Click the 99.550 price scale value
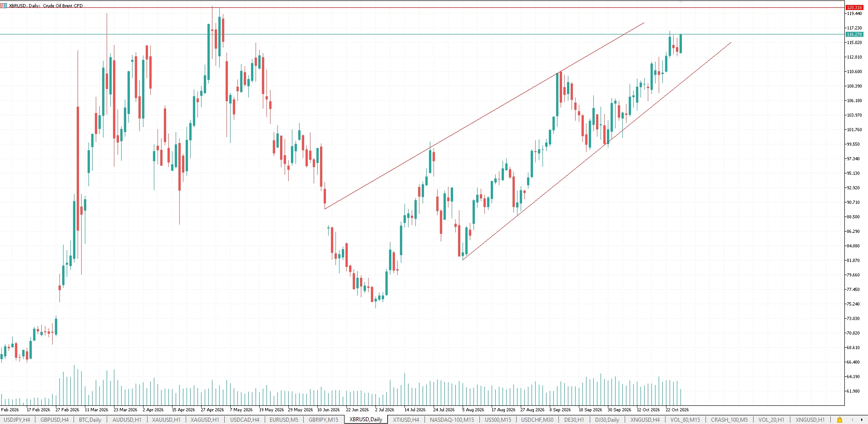The width and height of the screenshot is (868, 424). click(853, 144)
